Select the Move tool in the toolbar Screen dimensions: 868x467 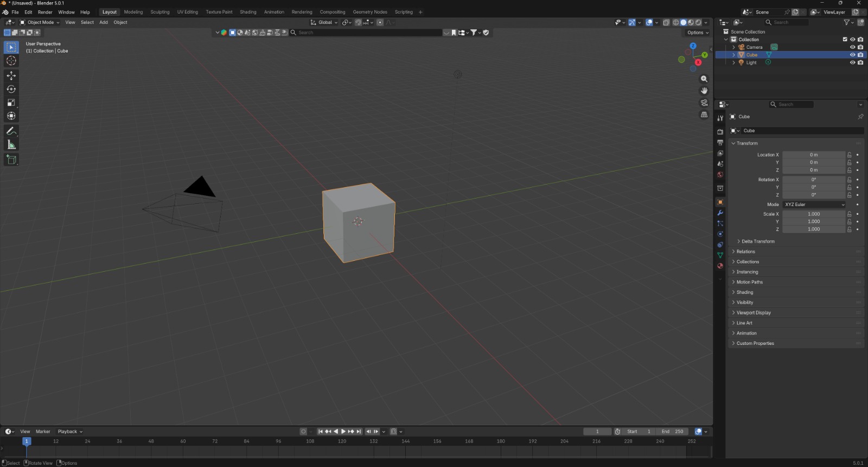point(11,75)
